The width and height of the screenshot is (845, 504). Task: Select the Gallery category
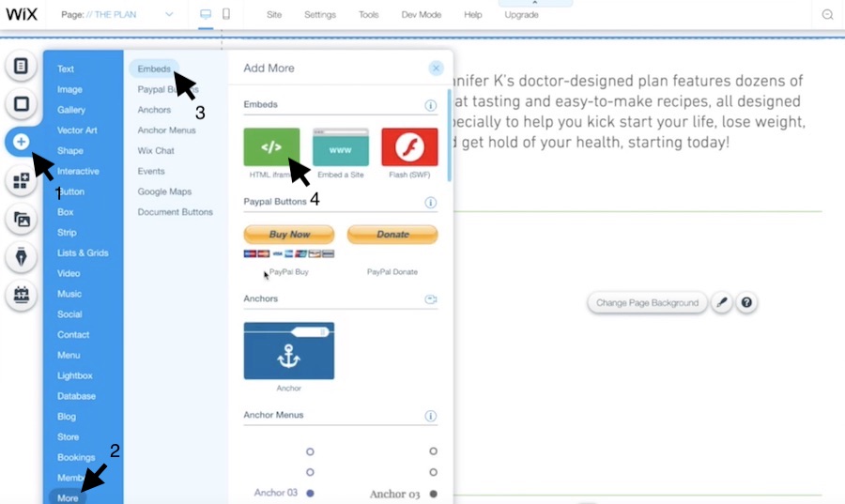point(71,110)
